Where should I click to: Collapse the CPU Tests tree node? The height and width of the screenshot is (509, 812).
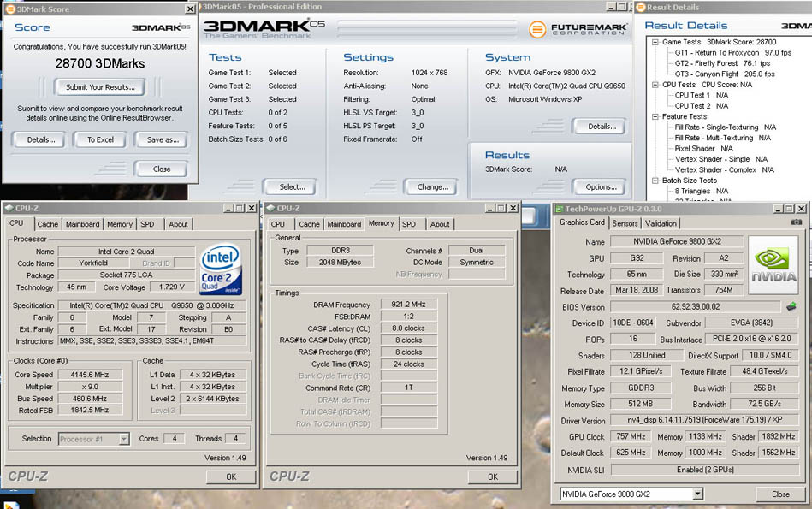click(x=655, y=85)
